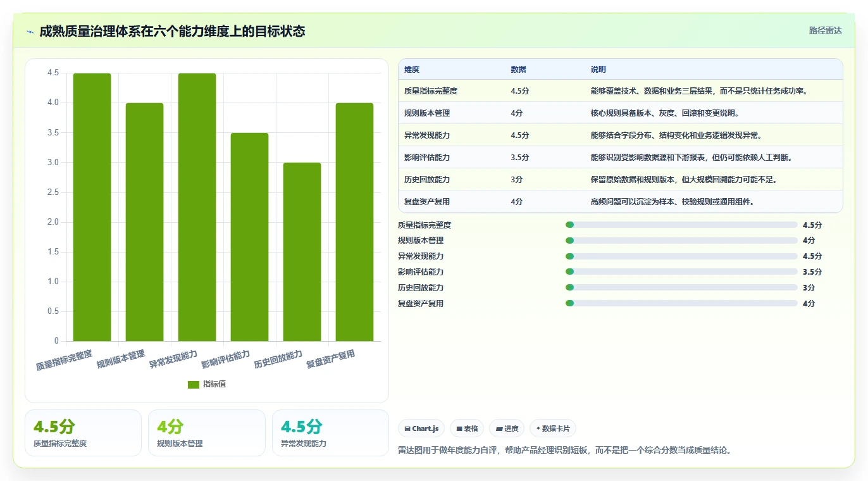Screen dimensions: 868x481
Task: Click the description starting 能够覆盖技术
Action: click(700, 91)
